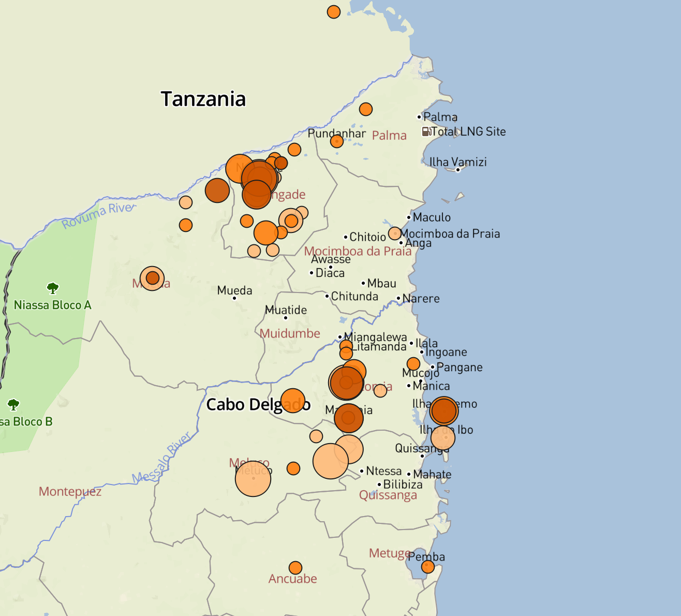
Task: Select the orange marker above Ancuabe label
Action: pos(295,568)
